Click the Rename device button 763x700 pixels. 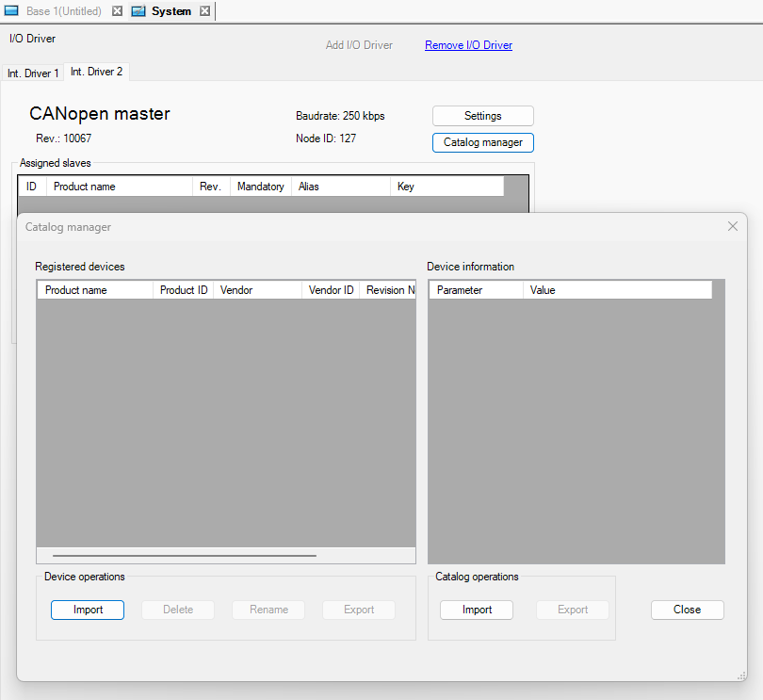click(x=268, y=610)
